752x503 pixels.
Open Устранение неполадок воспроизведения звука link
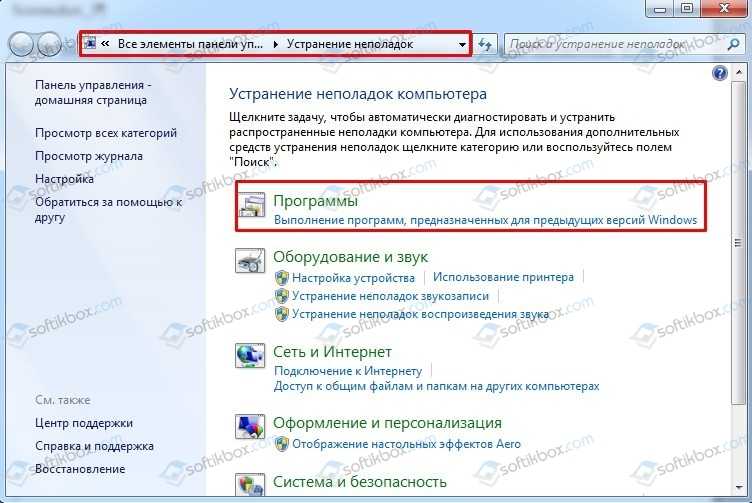(x=421, y=314)
